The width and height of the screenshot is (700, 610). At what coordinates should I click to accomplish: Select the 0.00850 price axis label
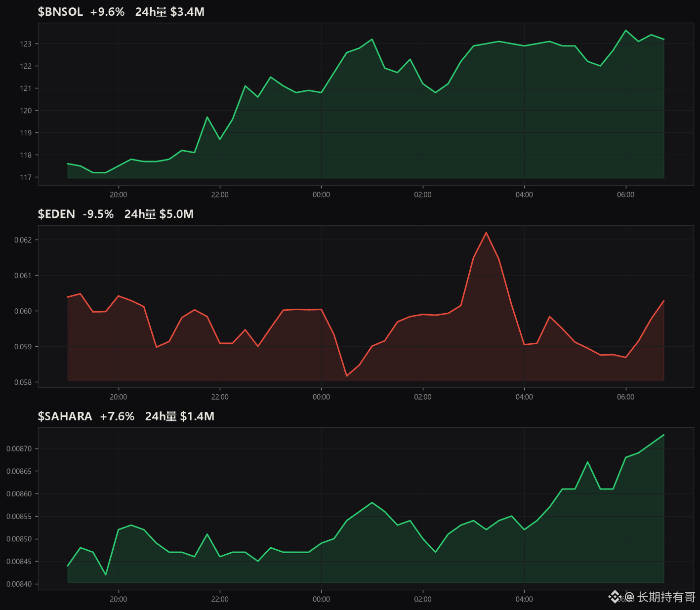click(x=19, y=539)
